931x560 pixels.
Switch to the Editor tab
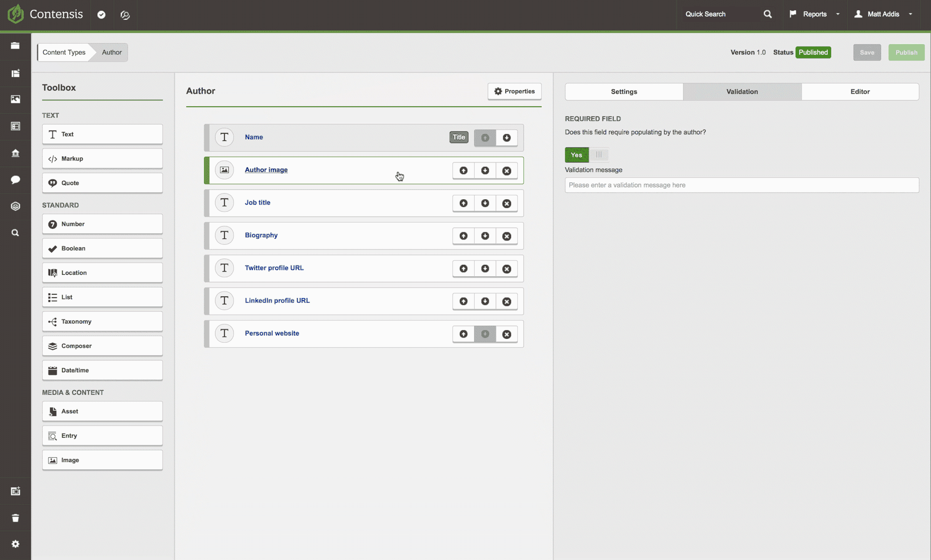click(860, 92)
